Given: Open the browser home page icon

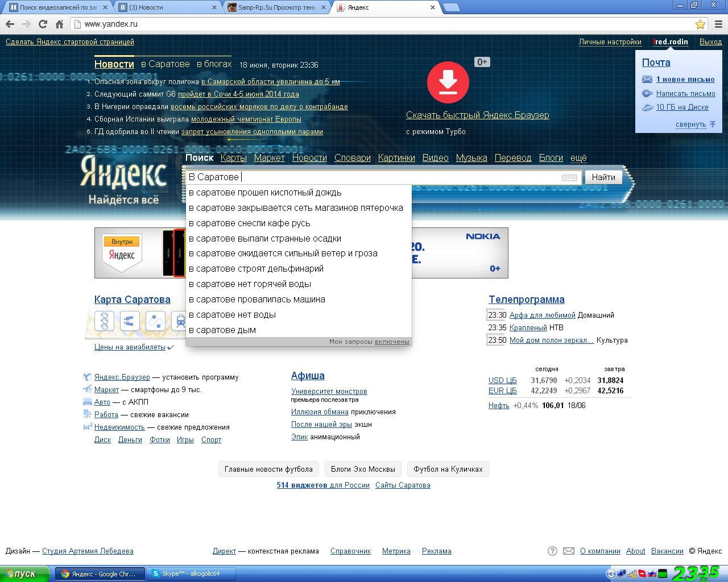Looking at the screenshot, I should (59, 24).
